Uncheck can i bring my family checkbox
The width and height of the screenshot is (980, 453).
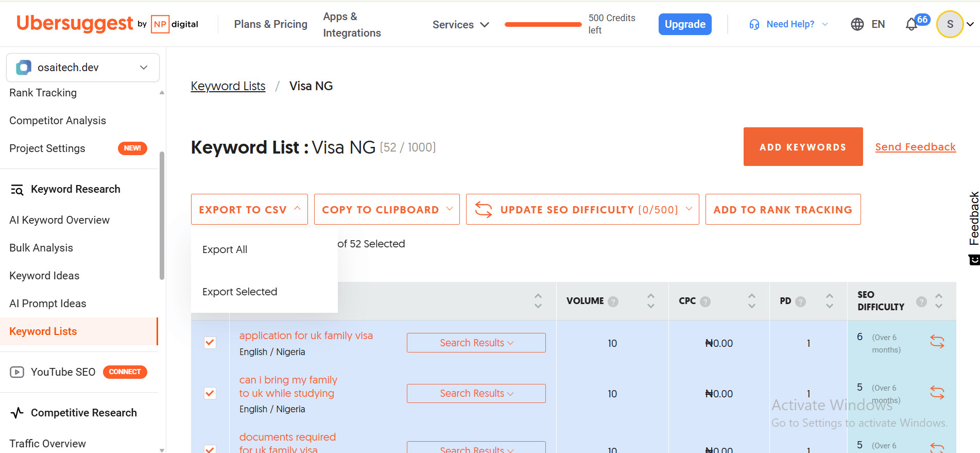click(x=210, y=393)
